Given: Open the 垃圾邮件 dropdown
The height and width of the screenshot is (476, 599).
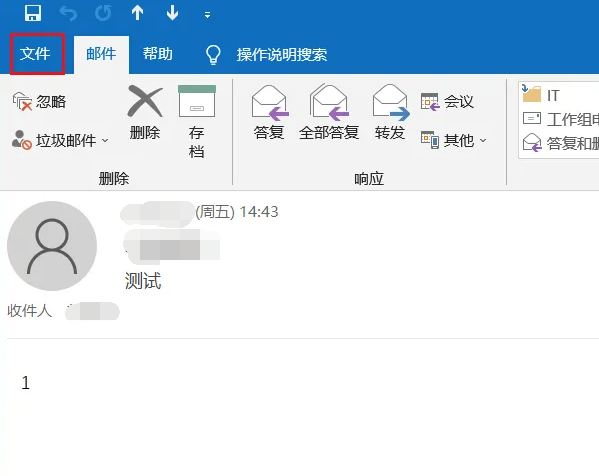Looking at the screenshot, I should 60,140.
